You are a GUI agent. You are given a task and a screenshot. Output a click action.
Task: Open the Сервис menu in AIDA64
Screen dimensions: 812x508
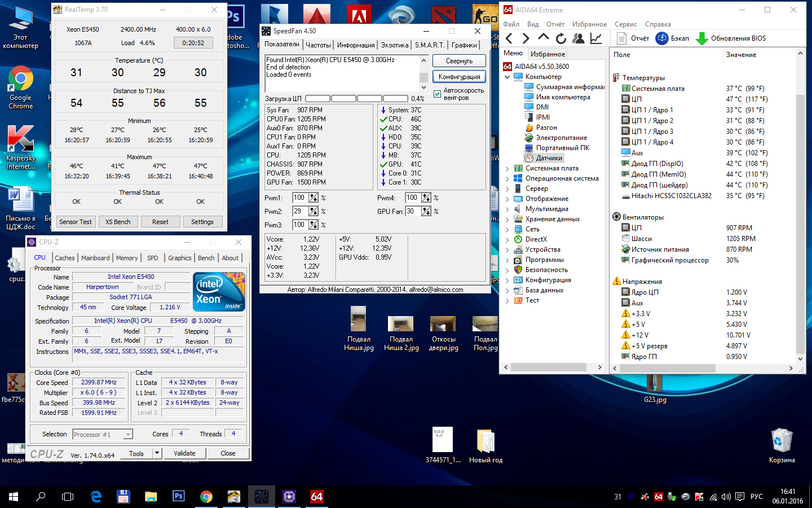(x=625, y=24)
